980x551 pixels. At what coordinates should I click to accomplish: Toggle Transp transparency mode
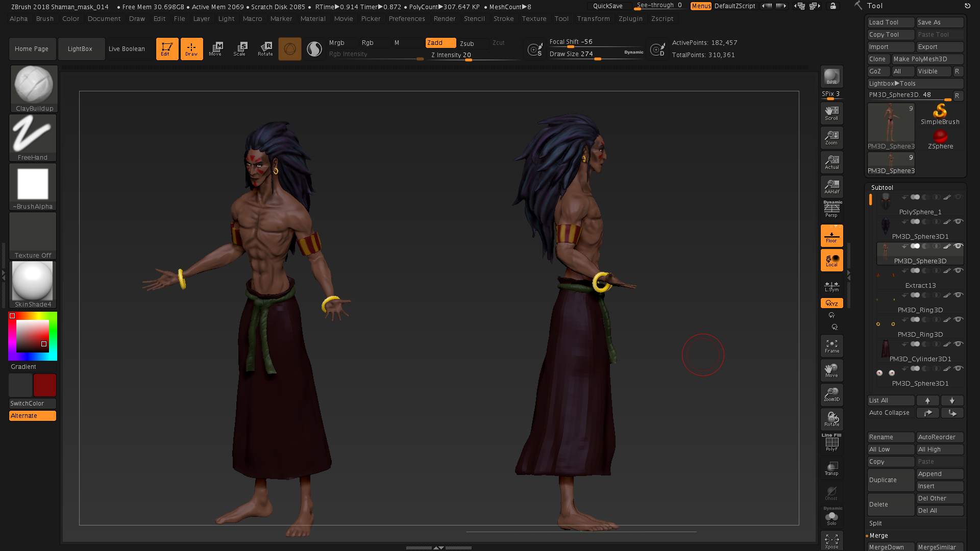831,468
